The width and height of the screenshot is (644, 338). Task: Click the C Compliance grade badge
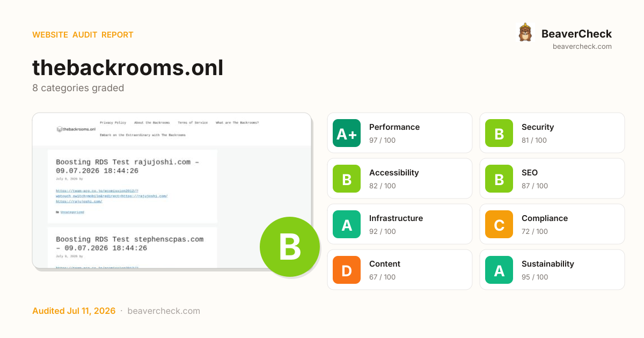point(499,224)
